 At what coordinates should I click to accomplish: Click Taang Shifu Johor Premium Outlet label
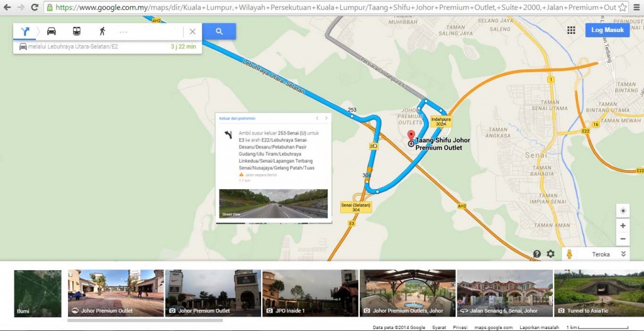click(x=442, y=144)
